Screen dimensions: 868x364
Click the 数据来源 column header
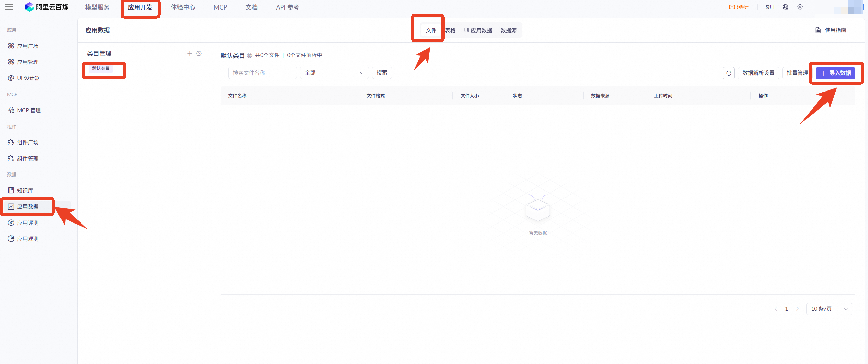pyautogui.click(x=601, y=96)
